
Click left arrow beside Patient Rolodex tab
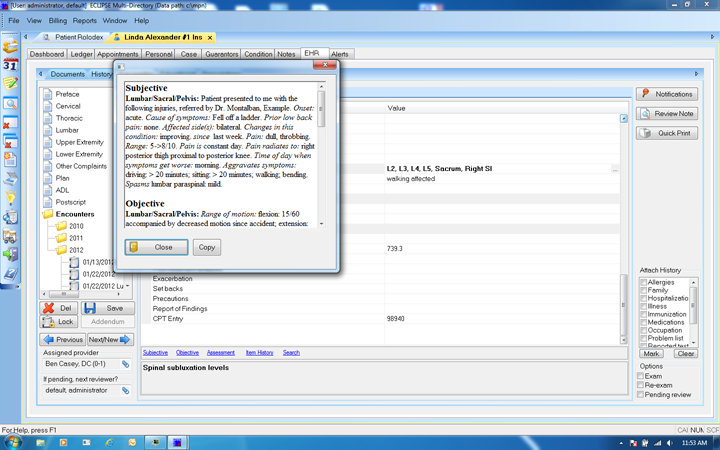[26, 37]
